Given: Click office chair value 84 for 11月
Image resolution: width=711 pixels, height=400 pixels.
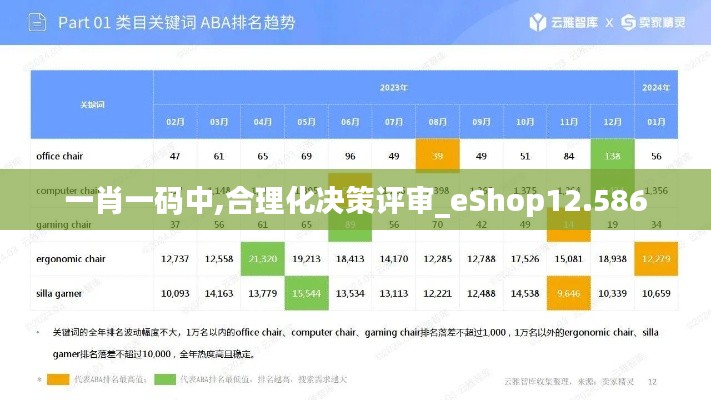Looking at the screenshot, I should coord(569,156).
